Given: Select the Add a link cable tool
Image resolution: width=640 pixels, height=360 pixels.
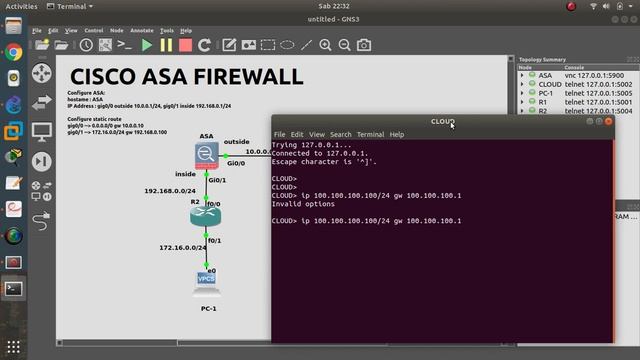Looking at the screenshot, I should [x=42, y=220].
